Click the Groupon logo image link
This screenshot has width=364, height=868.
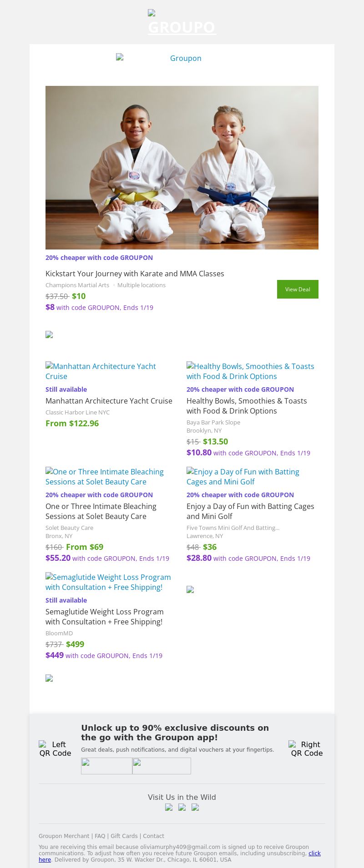coord(182,58)
